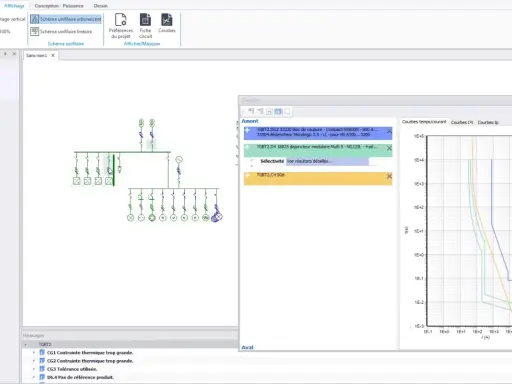Expand the orange TGBT2.C4 entry

[247, 175]
